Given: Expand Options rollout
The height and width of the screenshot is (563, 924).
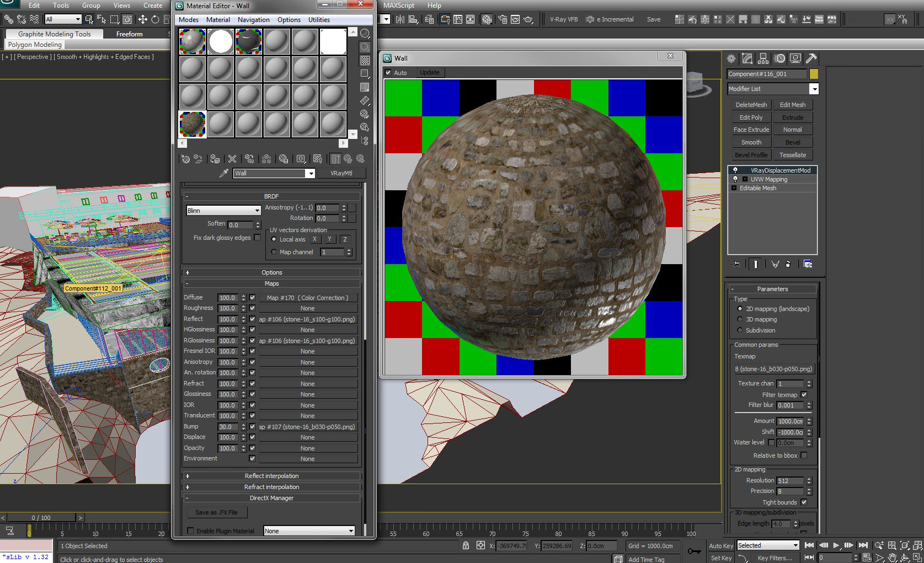Looking at the screenshot, I should (271, 272).
